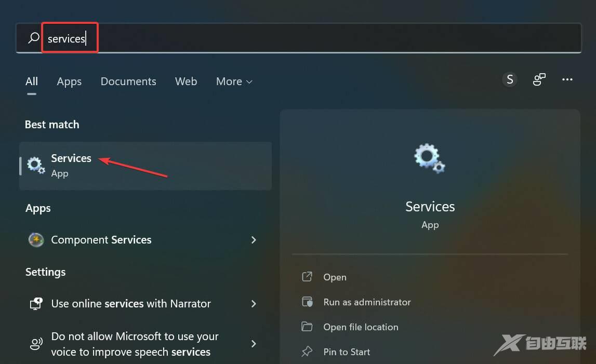Image resolution: width=596 pixels, height=364 pixels.
Task: Click Open in the preview pane
Action: click(x=335, y=277)
